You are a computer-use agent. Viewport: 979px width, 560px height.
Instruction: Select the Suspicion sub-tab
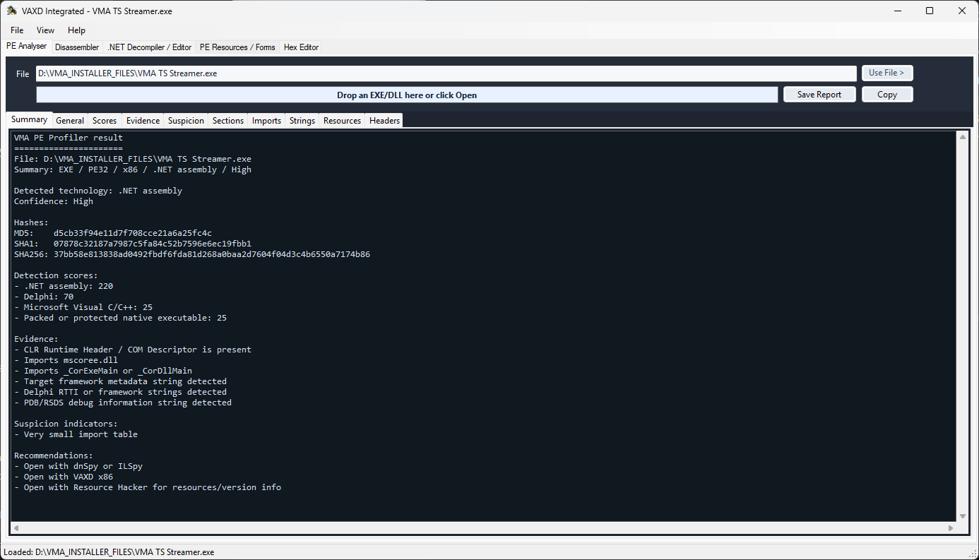click(186, 121)
